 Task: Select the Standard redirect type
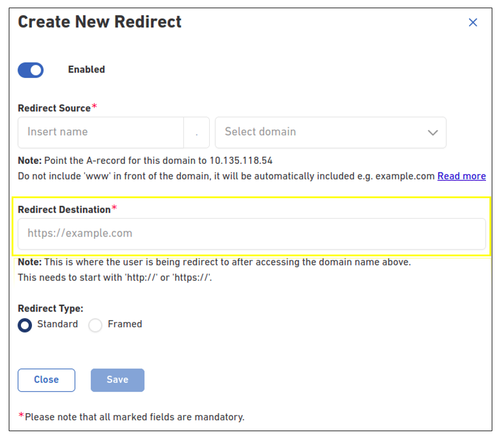pyautogui.click(x=24, y=325)
